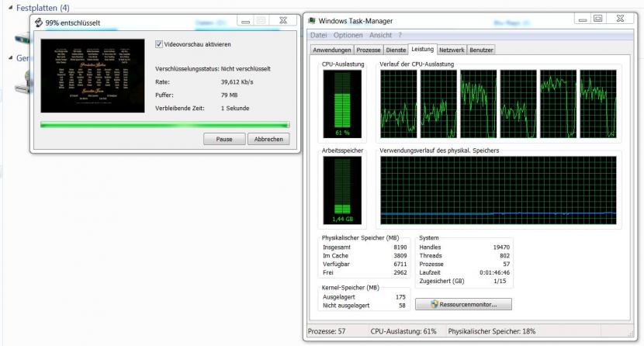
Task: Click the Nicht ausgelagert value 58
Action: (402, 306)
